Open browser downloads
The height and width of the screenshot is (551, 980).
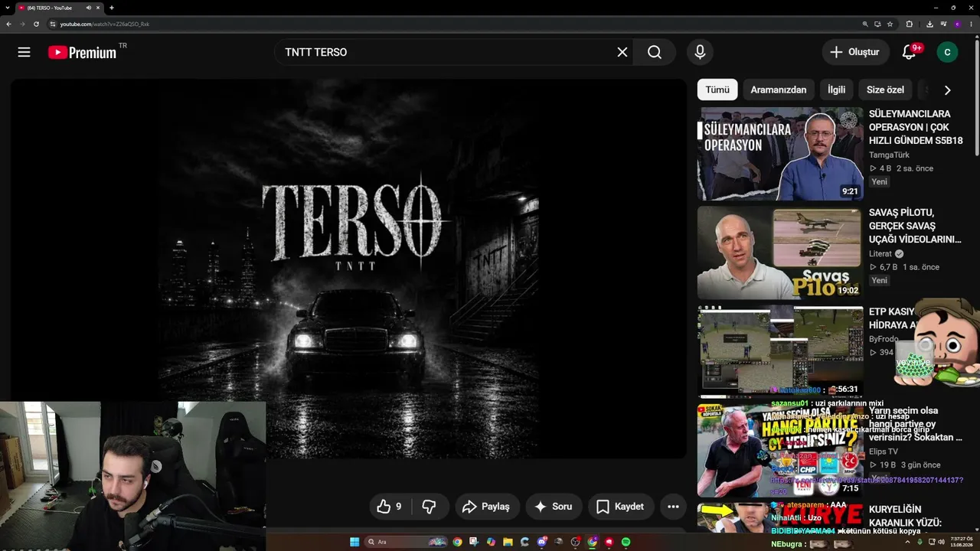click(929, 24)
